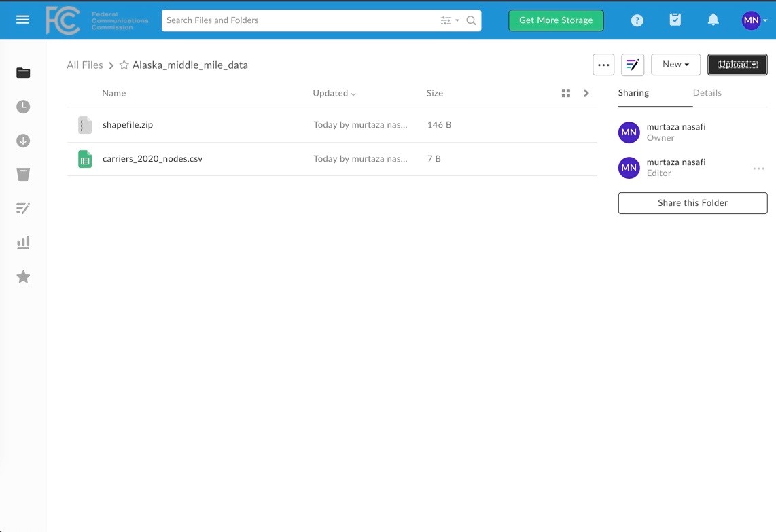Open Recents via the clock icon
776x532 pixels.
(x=23, y=107)
